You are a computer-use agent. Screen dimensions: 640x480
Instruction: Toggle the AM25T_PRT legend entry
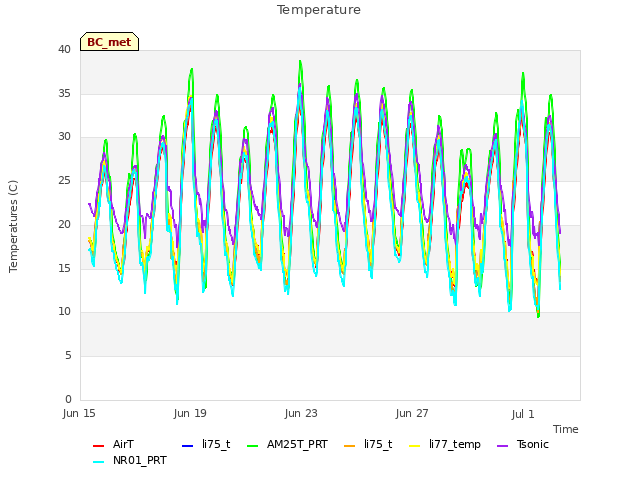click(x=287, y=444)
